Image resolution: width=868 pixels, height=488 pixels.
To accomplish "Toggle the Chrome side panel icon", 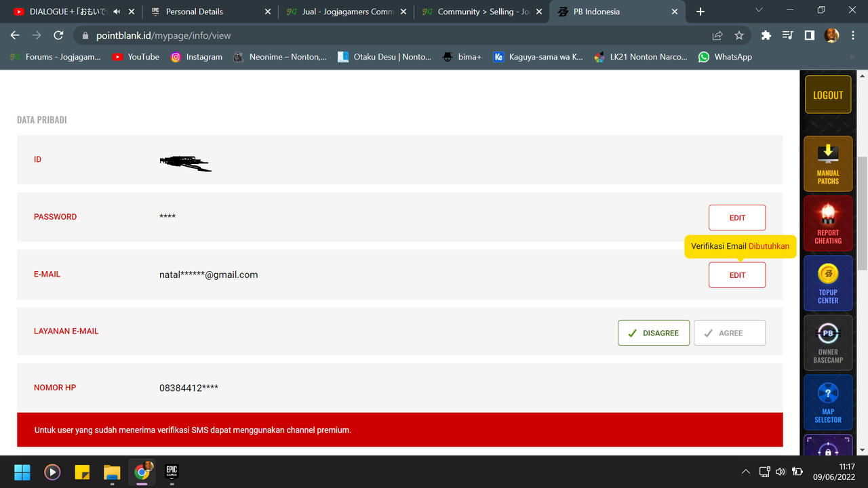I will (x=809, y=35).
